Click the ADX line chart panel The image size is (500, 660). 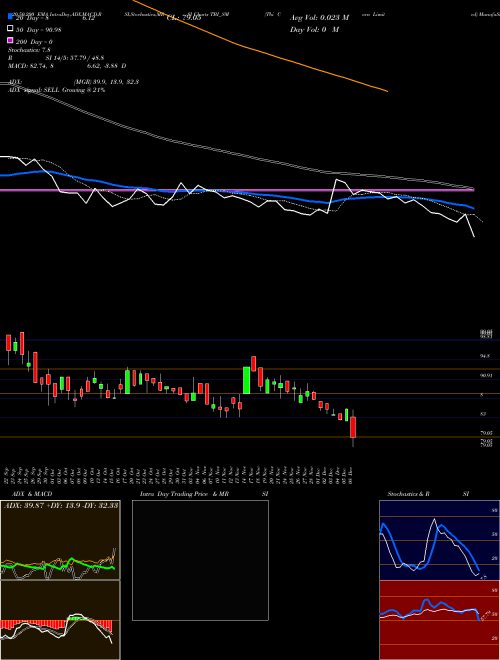[60, 540]
